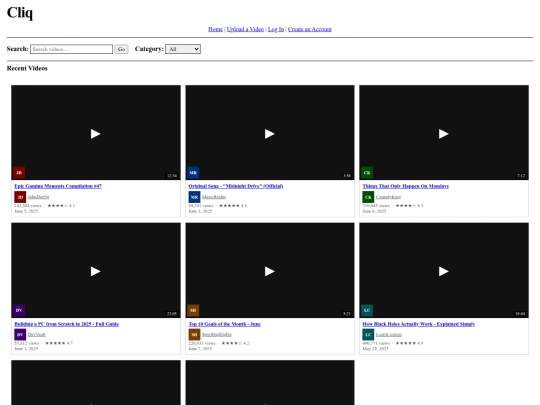Open Epic Gaming Moments Compilation #47 title link

(x=58, y=186)
